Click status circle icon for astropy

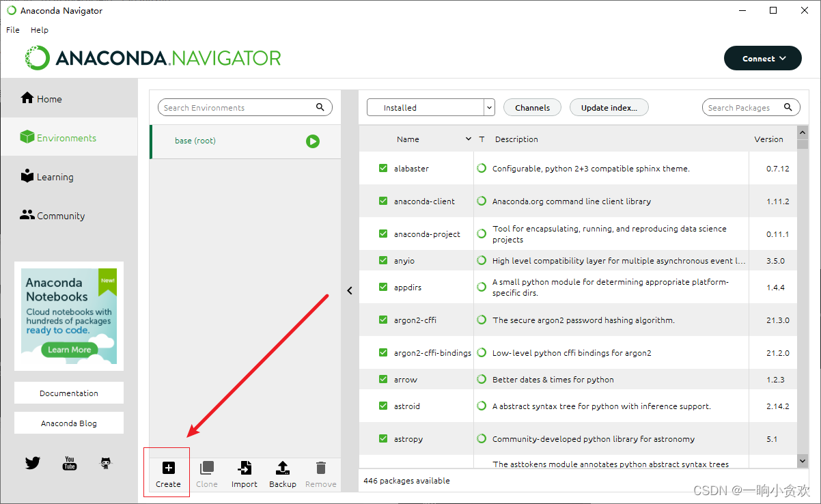(x=482, y=438)
